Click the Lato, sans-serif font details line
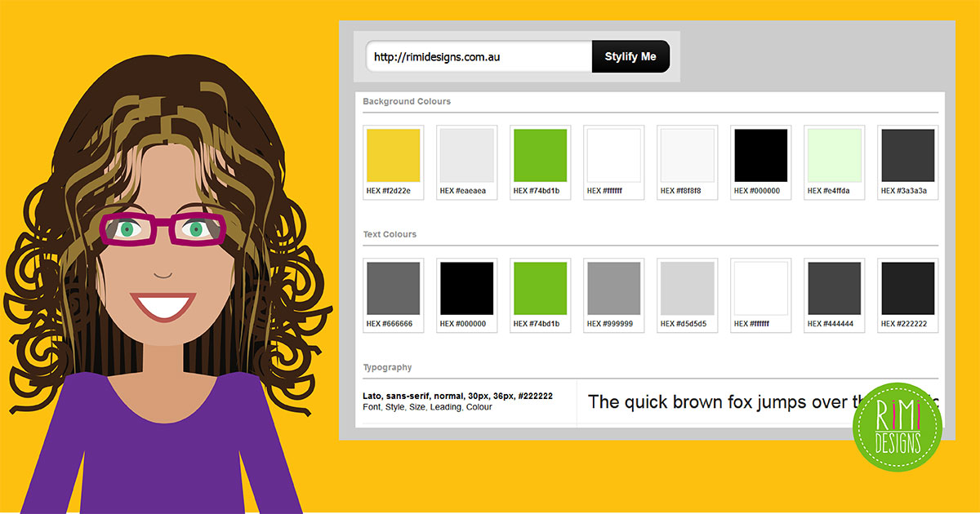 pos(458,396)
